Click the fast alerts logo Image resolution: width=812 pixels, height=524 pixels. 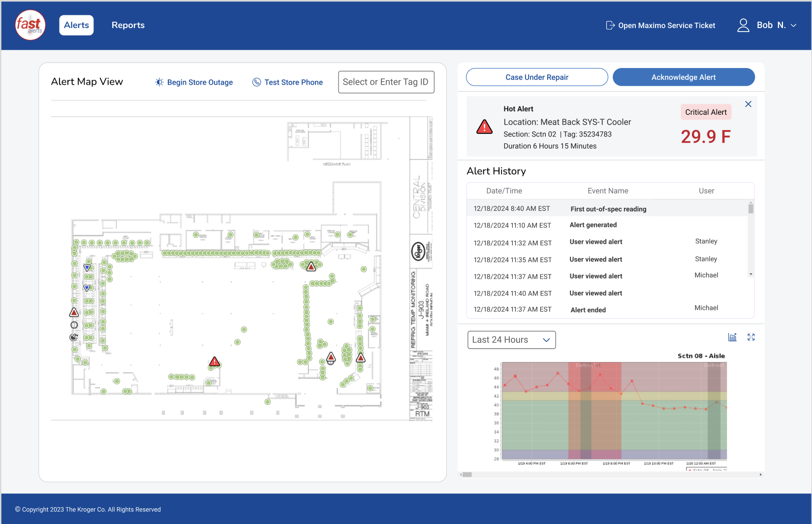click(x=31, y=25)
